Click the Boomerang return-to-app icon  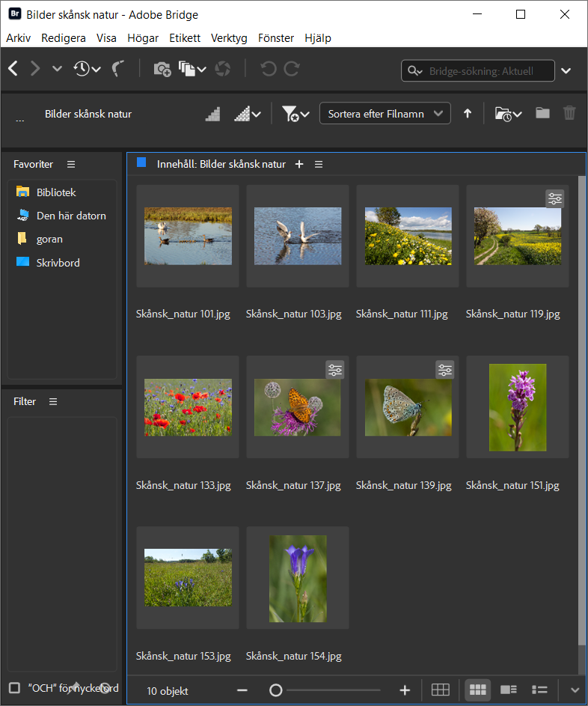click(119, 70)
